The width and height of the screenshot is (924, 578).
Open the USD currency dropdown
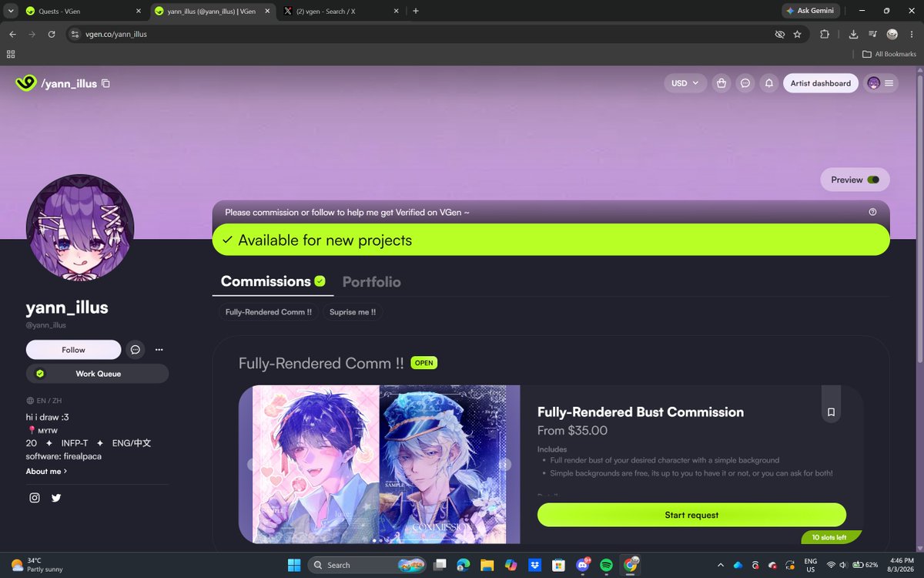[685, 83]
